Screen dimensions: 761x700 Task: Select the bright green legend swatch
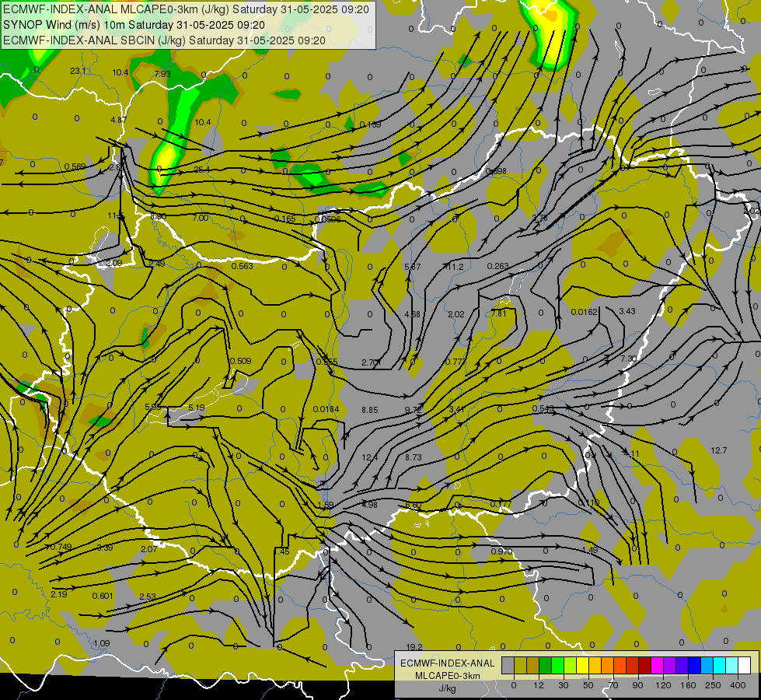557,666
